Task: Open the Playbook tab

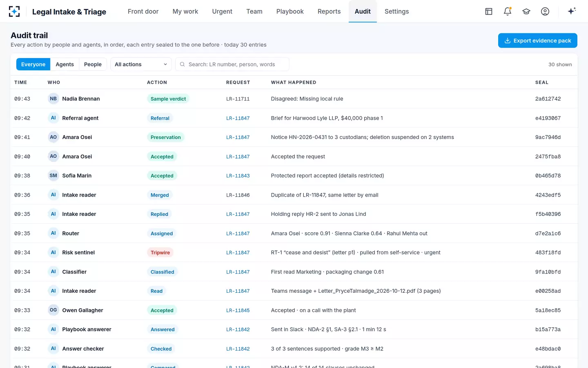Action: tap(290, 11)
